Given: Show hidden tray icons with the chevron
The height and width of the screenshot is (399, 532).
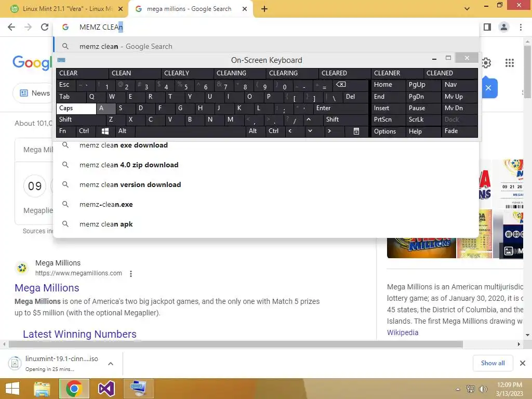Looking at the screenshot, I should point(458,389).
